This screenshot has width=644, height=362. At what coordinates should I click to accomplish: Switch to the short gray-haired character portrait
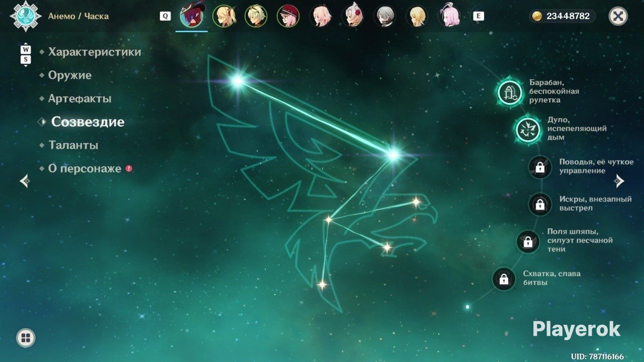[x=385, y=16]
